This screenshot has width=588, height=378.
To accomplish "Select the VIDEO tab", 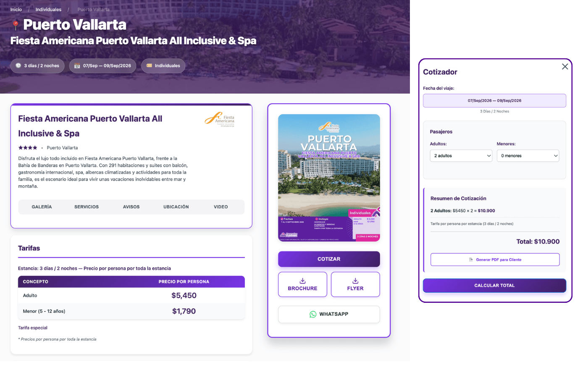I will 221,207.
